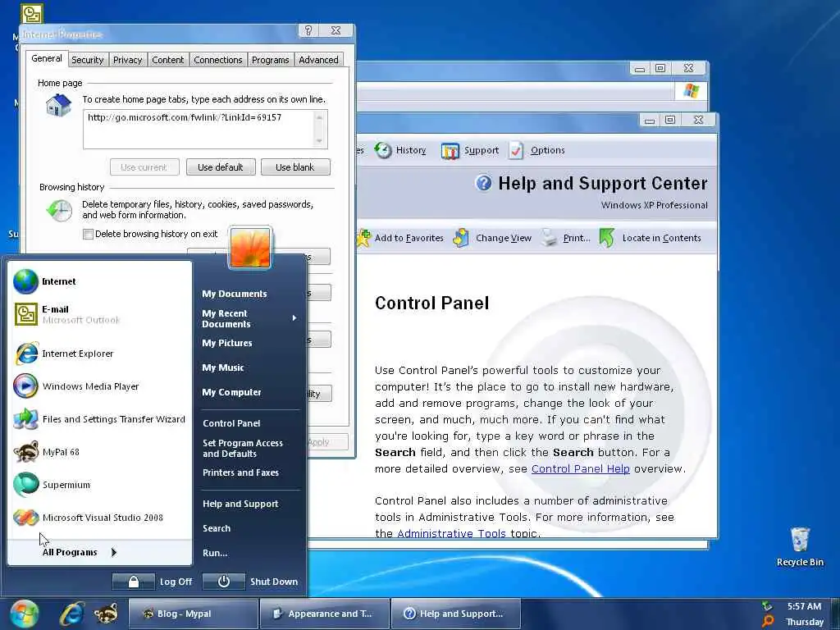Image resolution: width=840 pixels, height=630 pixels.
Task: Click the user account flower picture
Action: tap(250, 248)
